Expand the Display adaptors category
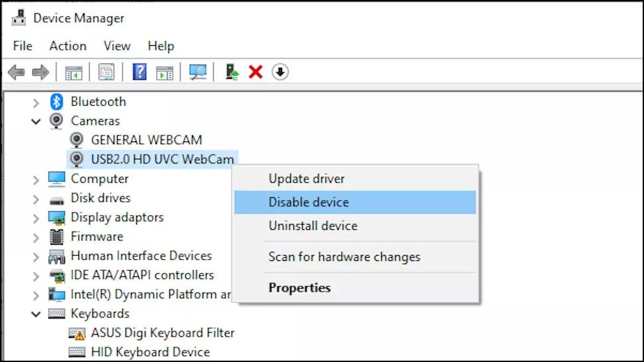 point(36,218)
